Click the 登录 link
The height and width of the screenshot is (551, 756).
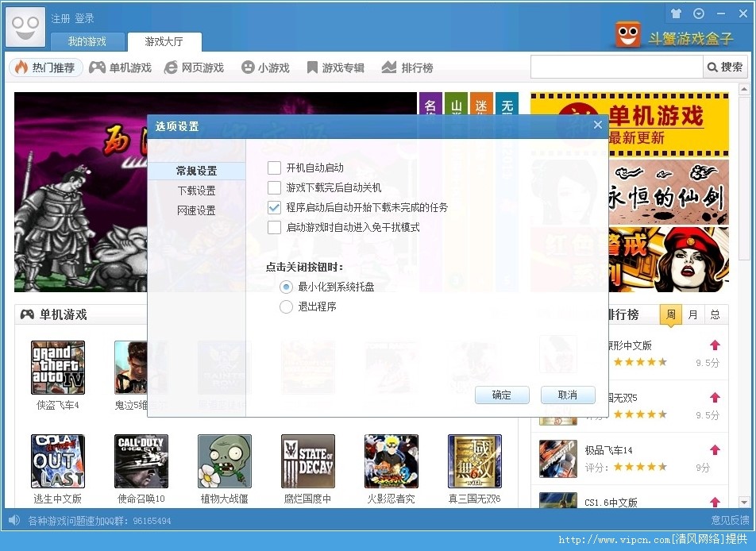(84, 18)
